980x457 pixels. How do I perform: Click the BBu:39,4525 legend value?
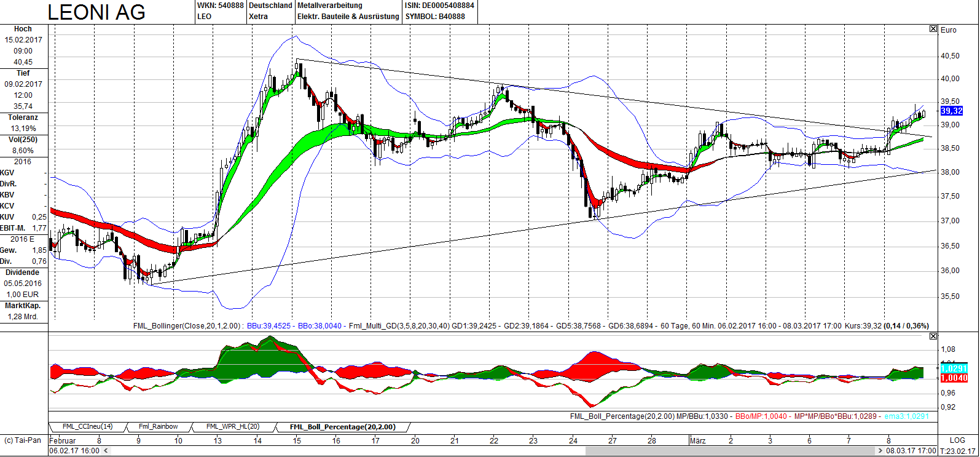269,326
